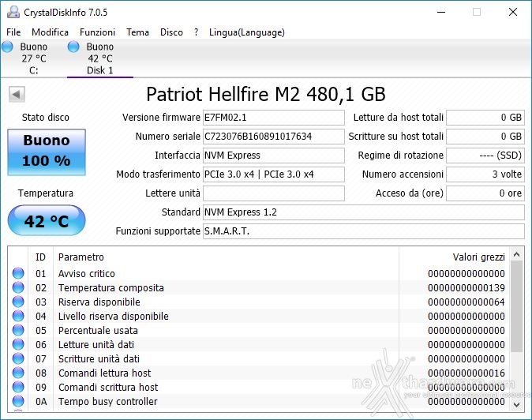532x420 pixels.
Task: Click status orb in Temperatura composita row
Action: click(18, 287)
